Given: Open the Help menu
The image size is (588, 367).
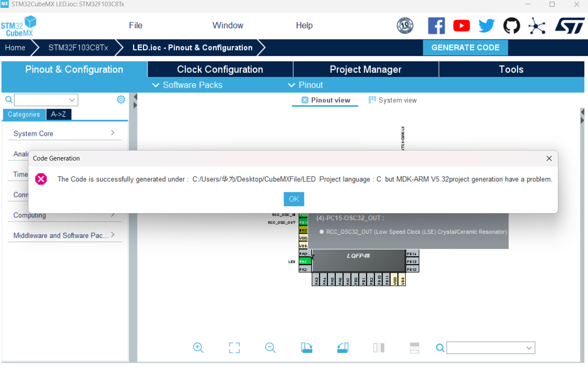Looking at the screenshot, I should pyautogui.click(x=304, y=25).
